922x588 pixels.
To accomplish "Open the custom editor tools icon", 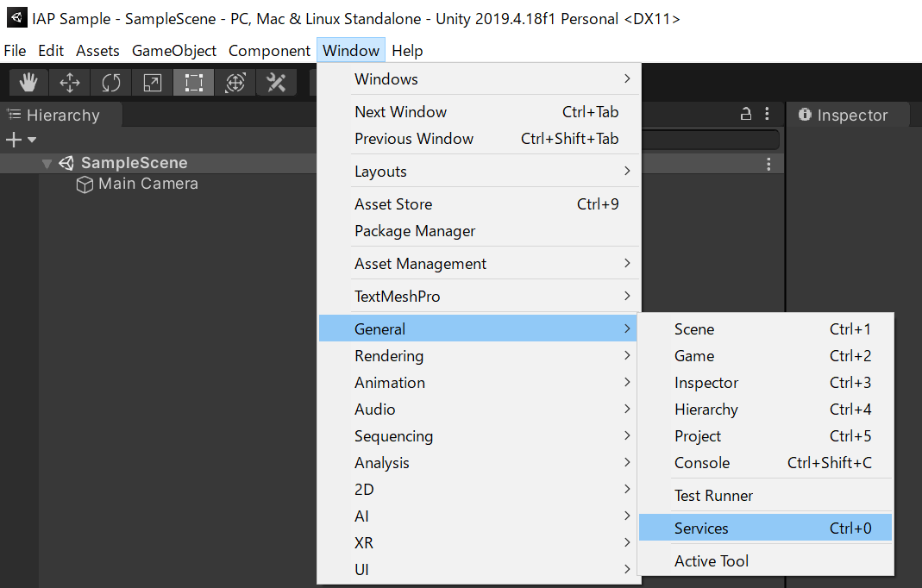I will click(x=276, y=83).
